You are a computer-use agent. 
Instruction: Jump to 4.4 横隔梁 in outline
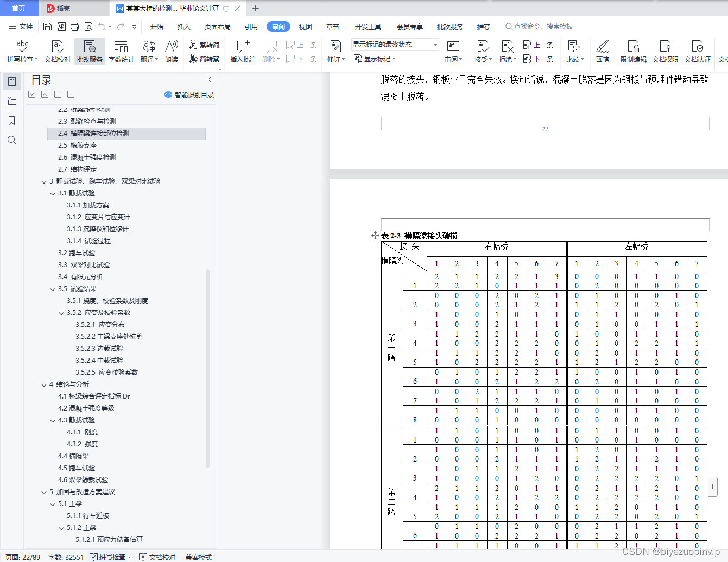(73, 456)
